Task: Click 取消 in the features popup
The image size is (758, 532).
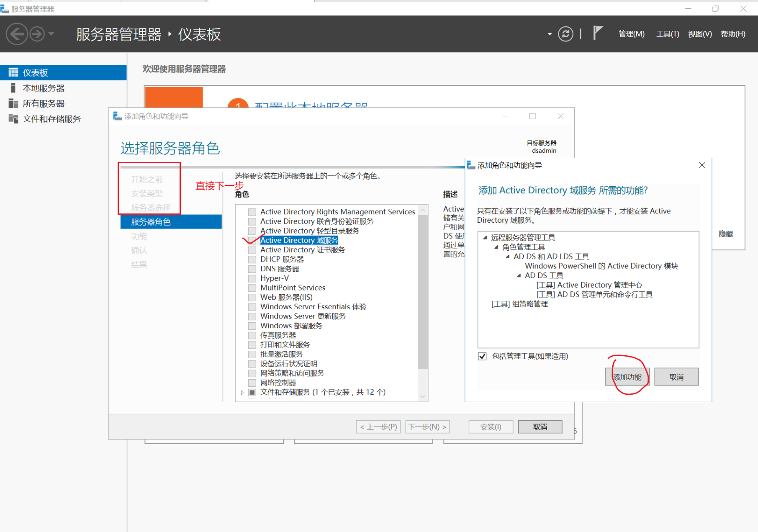Action: [x=676, y=377]
